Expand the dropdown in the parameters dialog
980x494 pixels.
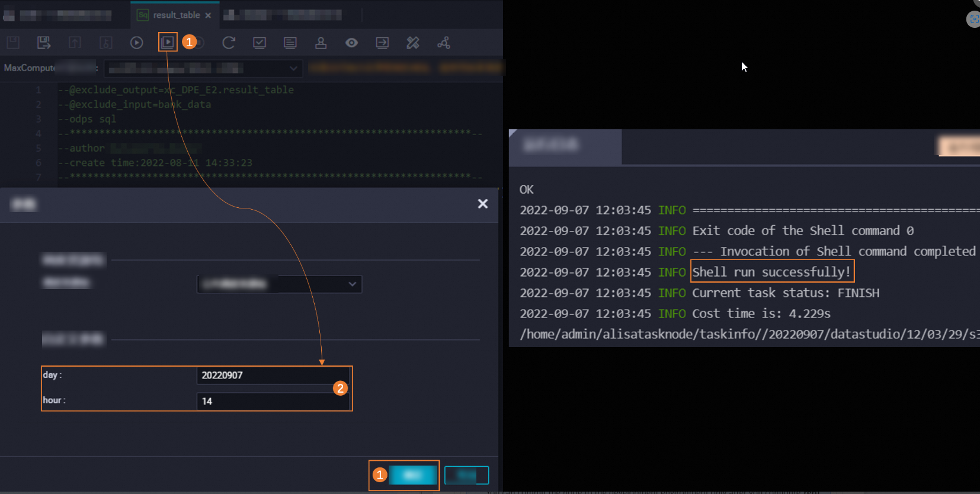tap(279, 284)
